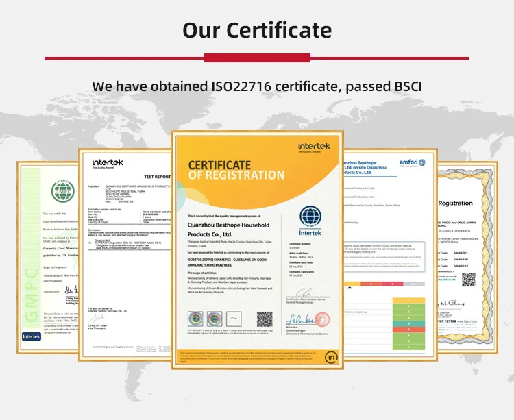Click the QR code on the center certificate
Viewport: 514px width, 420px height.
tap(265, 319)
